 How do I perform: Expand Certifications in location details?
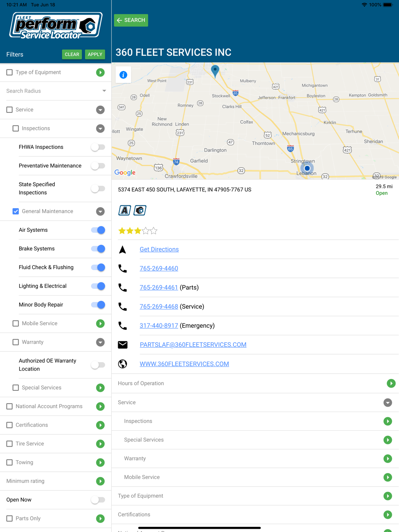388,515
